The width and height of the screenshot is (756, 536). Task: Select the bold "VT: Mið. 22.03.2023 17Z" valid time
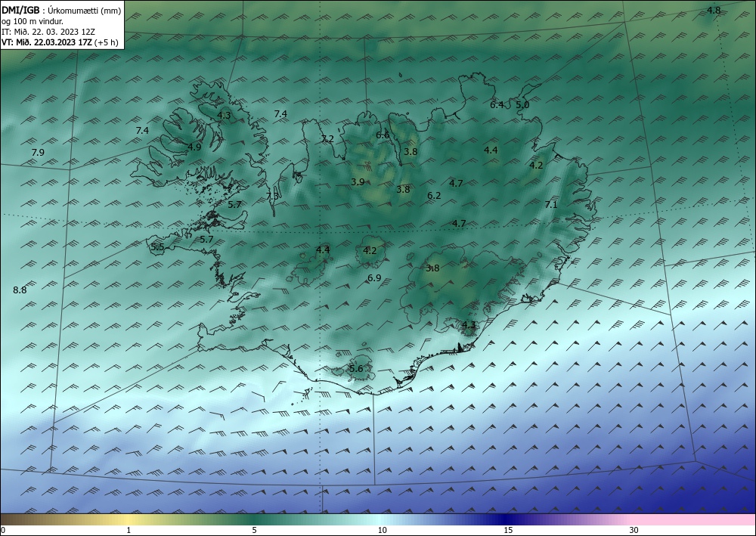click(47, 42)
